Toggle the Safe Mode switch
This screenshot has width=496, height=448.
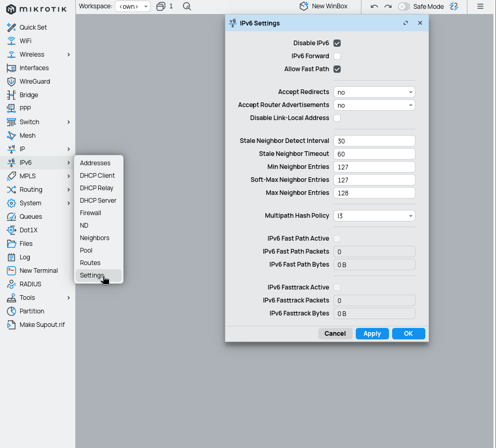[x=404, y=6]
